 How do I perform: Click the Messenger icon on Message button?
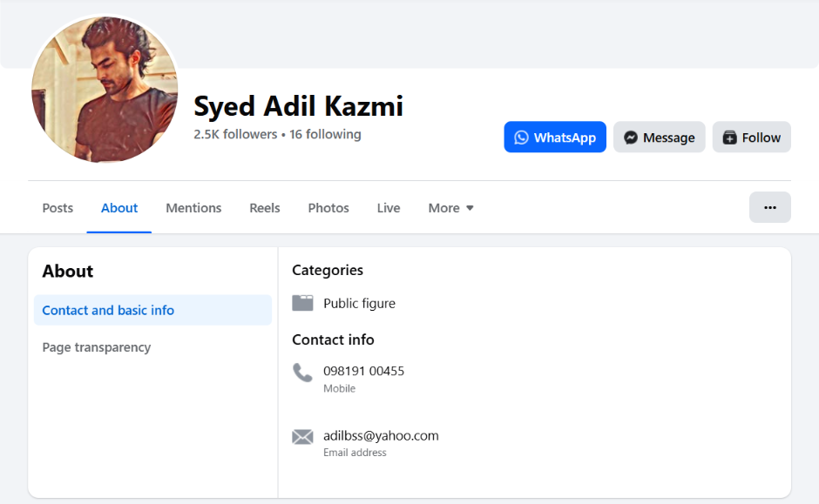point(631,138)
